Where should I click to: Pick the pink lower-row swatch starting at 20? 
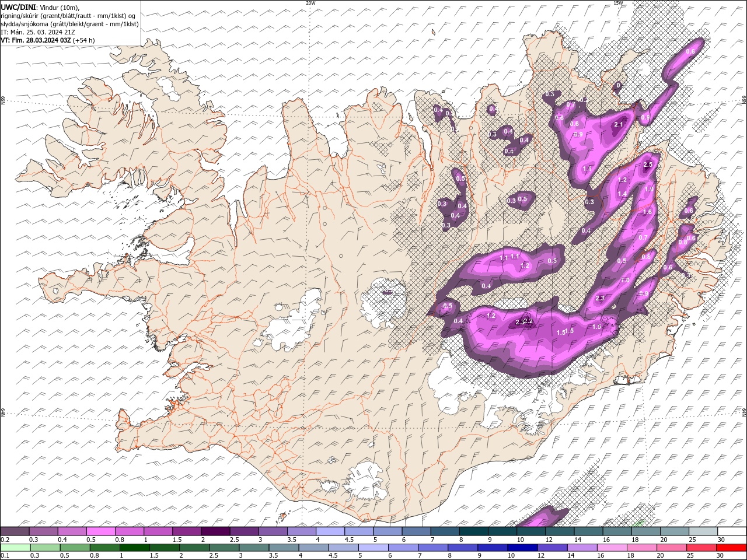tap(671, 548)
